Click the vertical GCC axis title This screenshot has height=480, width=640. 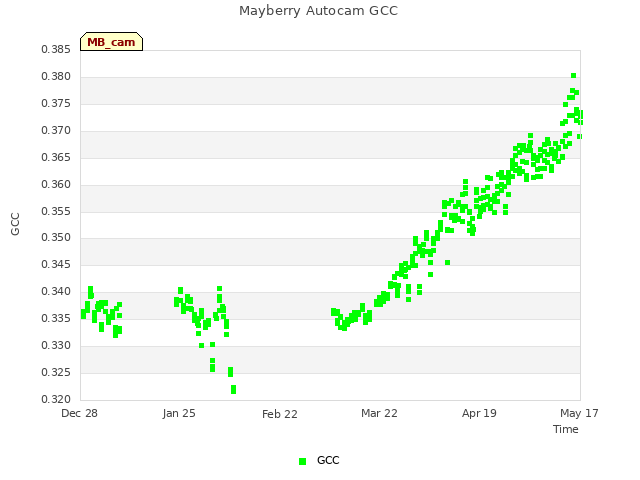[15, 224]
